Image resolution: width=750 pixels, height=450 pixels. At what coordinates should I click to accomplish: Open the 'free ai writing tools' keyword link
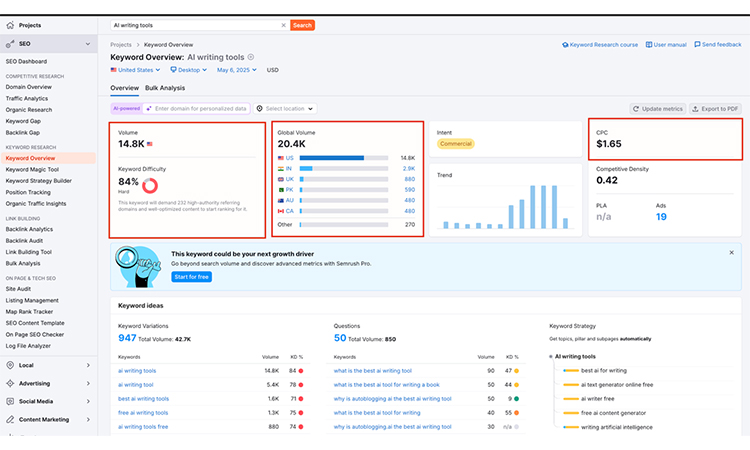click(143, 413)
